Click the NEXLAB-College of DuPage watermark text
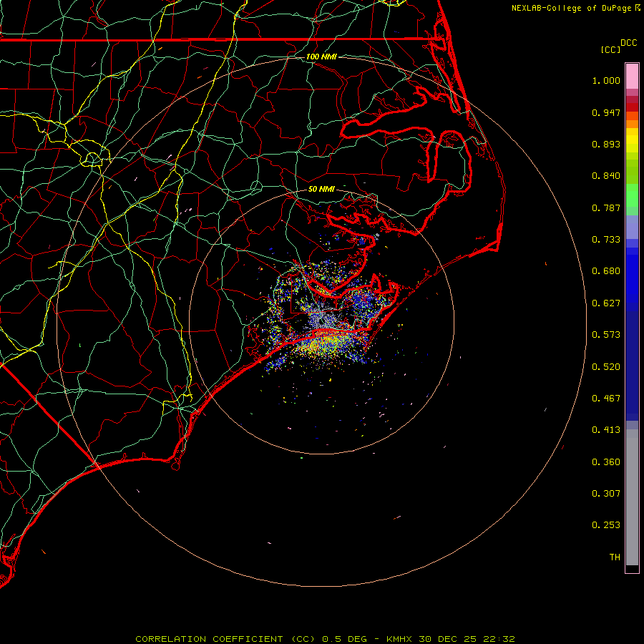The height and width of the screenshot is (644, 644). (575, 8)
